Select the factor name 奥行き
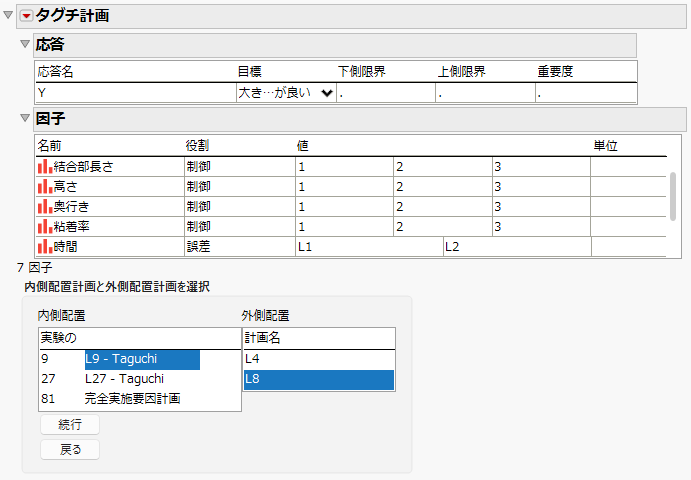The width and height of the screenshot is (691, 480). click(71, 206)
